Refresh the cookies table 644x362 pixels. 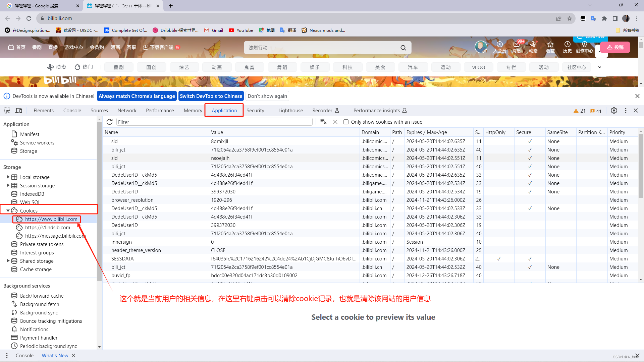point(109,122)
